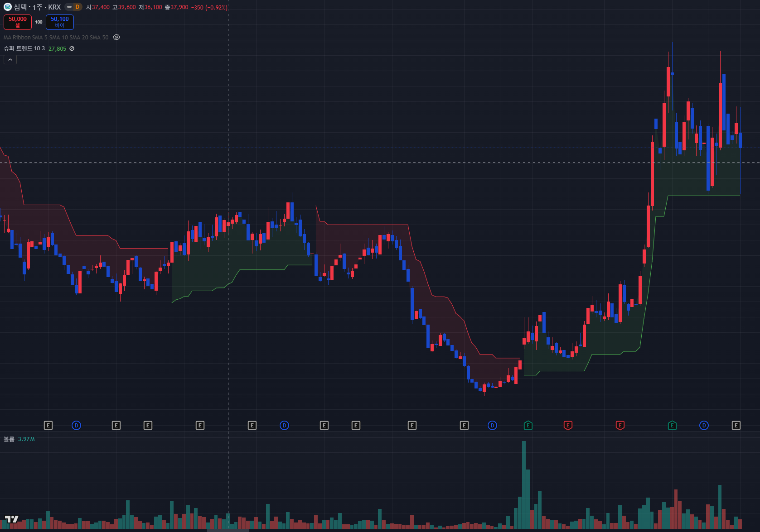This screenshot has width=760, height=532.
Task: Click the ⊘ icon next to Supertrend value
Action: pos(72,48)
